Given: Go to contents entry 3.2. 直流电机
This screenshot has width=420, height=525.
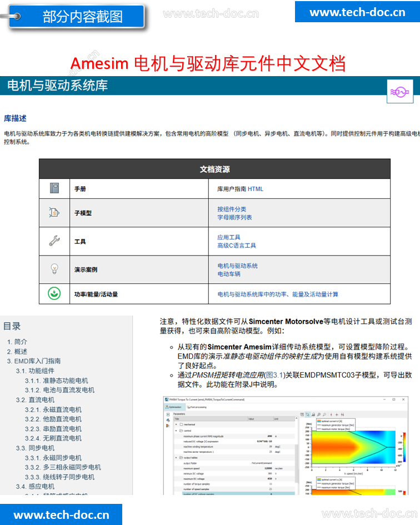Looking at the screenshot, I should pos(35,400).
